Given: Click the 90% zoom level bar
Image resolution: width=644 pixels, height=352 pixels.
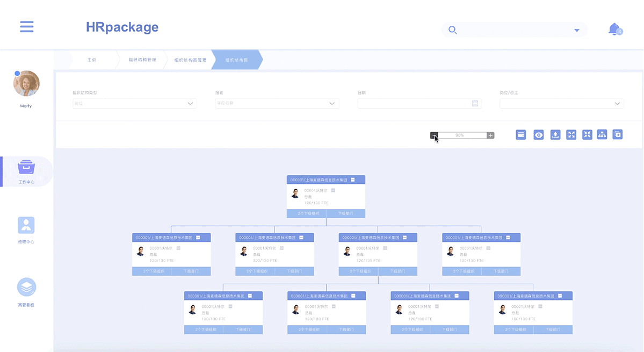Looking at the screenshot, I should point(462,135).
